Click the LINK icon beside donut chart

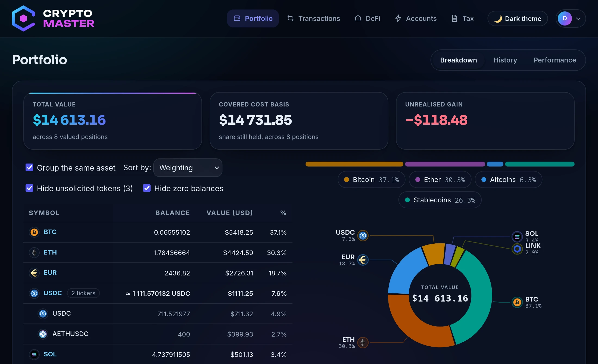517,249
